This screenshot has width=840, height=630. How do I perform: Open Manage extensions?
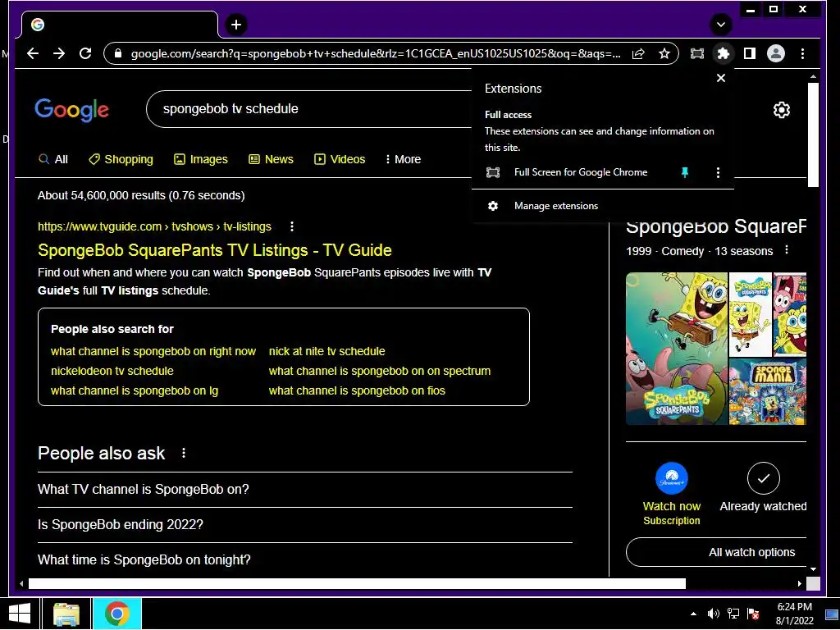(x=556, y=206)
